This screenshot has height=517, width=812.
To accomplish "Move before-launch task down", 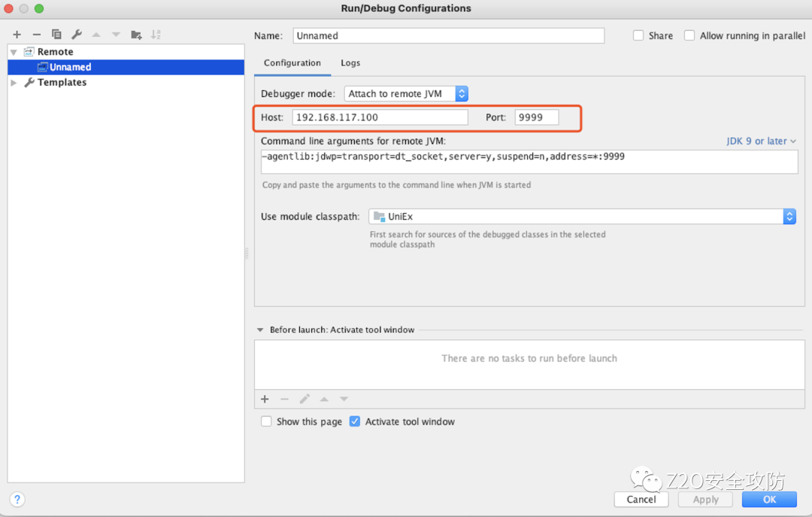I will (x=344, y=399).
